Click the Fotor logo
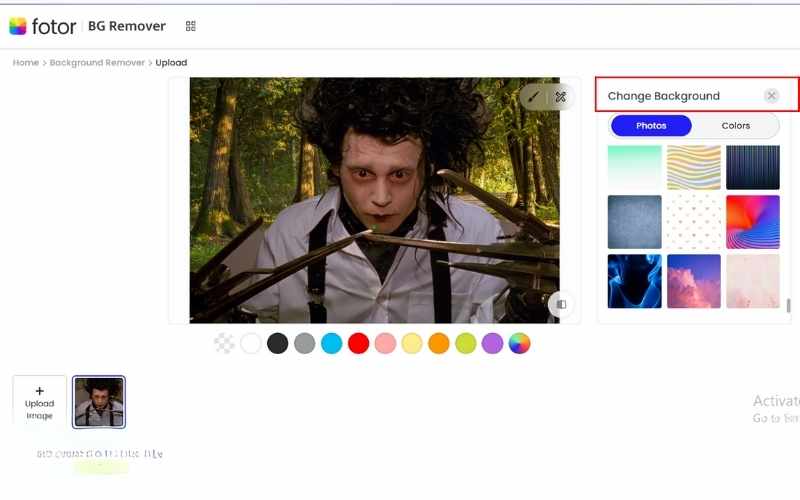Image resolution: width=800 pixels, height=500 pixels. [x=43, y=26]
